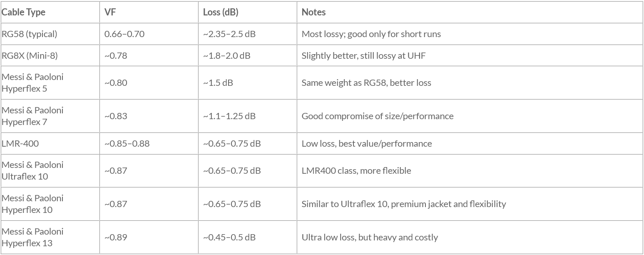Screen dimensions: 644x255
Task: Click the Messi & Paoloni Hyperflex 5 cell
Action: (33, 82)
